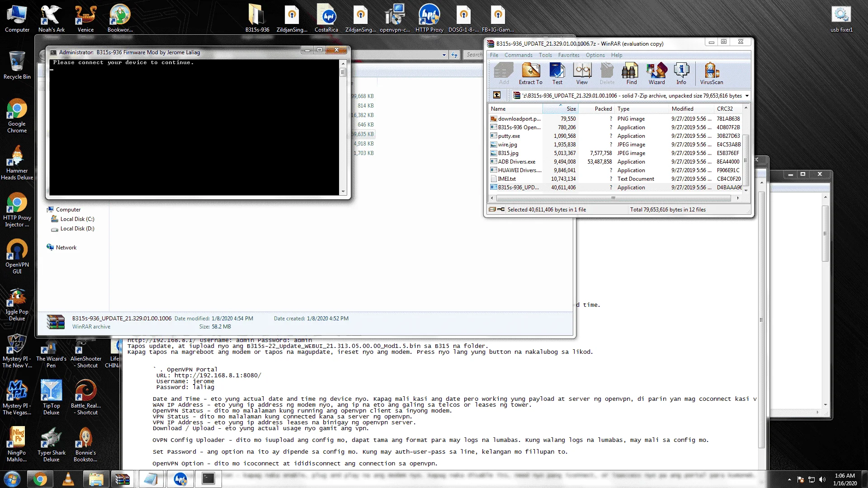
Task: Open Google Chrome desktop shortcut
Action: point(17,116)
